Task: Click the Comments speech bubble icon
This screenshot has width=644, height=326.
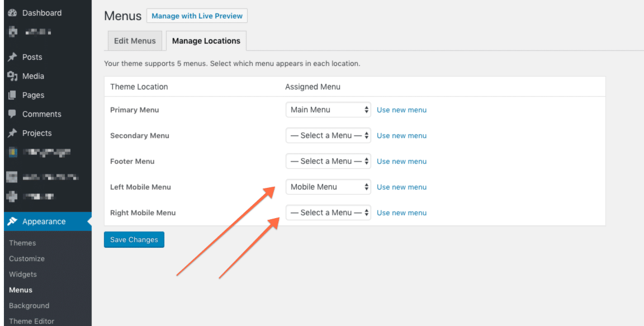Action: pos(12,114)
